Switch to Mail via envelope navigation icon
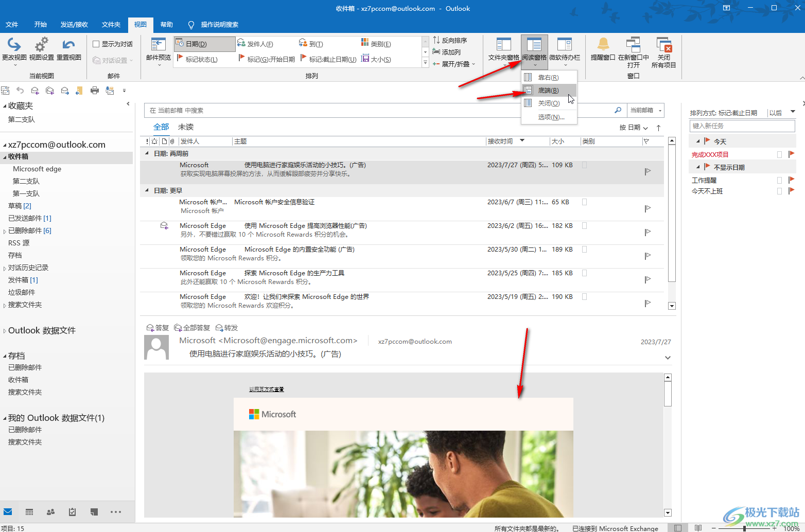 [x=8, y=512]
